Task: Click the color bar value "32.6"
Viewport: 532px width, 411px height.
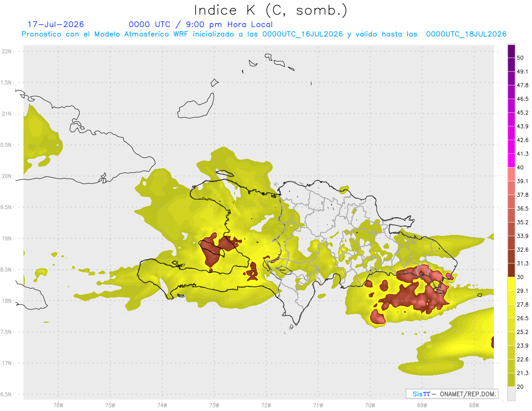Action: click(522, 250)
